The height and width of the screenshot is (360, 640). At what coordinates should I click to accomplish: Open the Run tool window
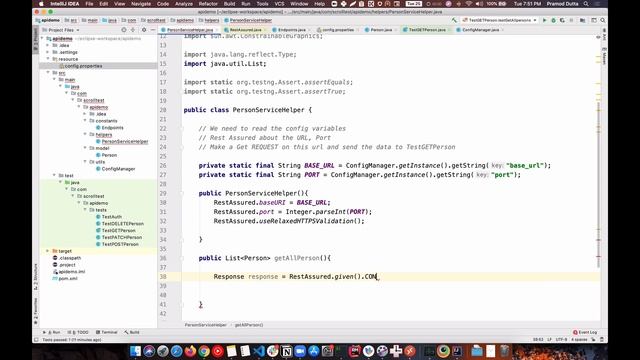pos(52,332)
